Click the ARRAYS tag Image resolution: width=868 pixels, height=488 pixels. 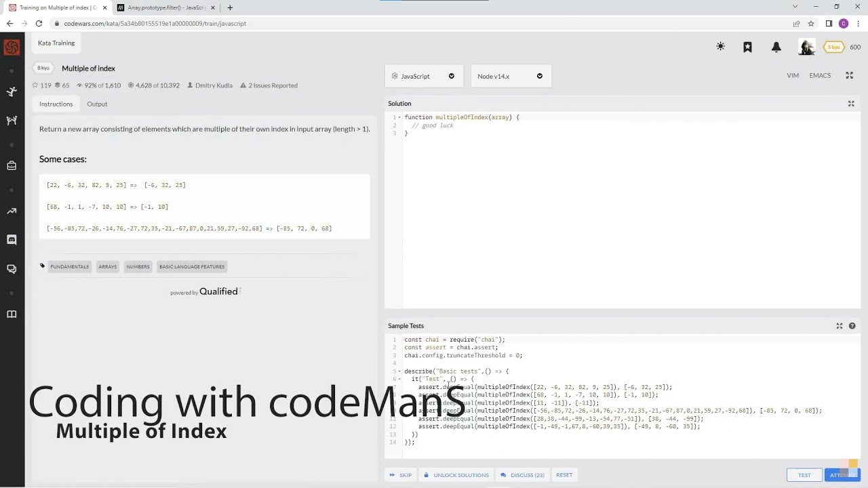point(107,266)
